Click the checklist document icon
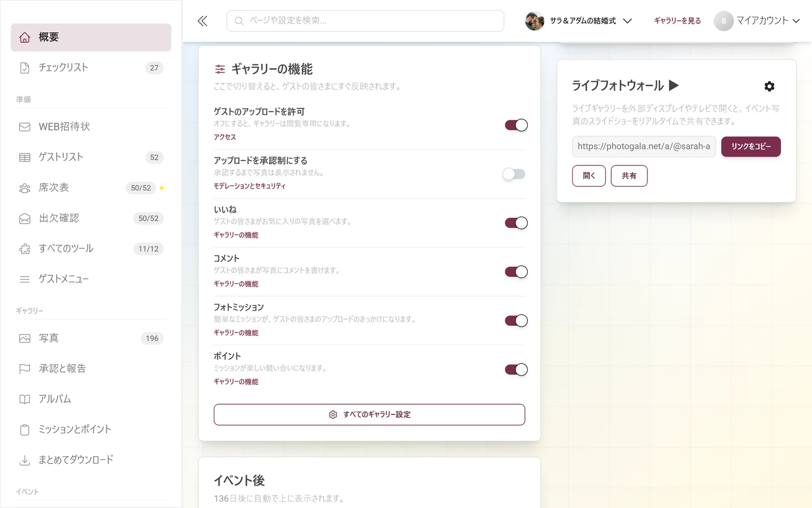This screenshot has height=508, width=812. pyautogui.click(x=25, y=68)
